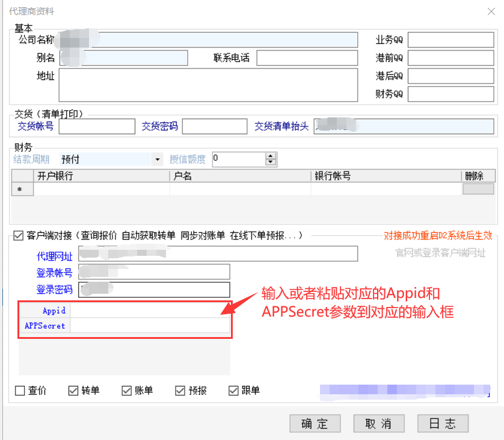Image resolution: width=504 pixels, height=440 pixels.
Task: Uncheck the 转单 checkbox
Action: coord(73,391)
